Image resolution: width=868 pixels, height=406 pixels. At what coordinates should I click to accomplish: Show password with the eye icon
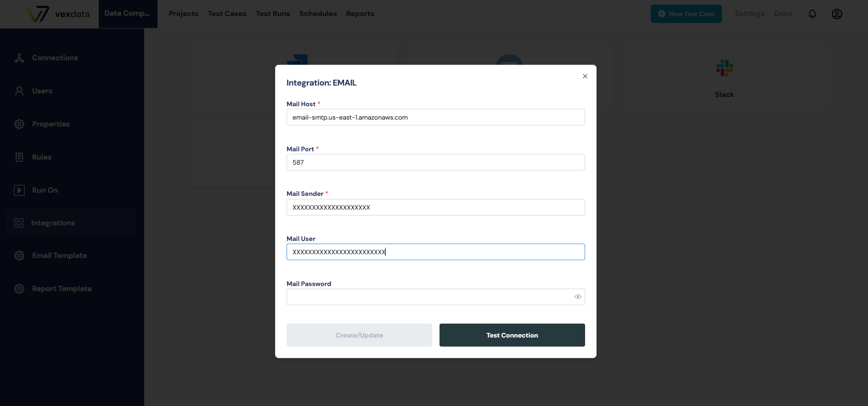578,297
